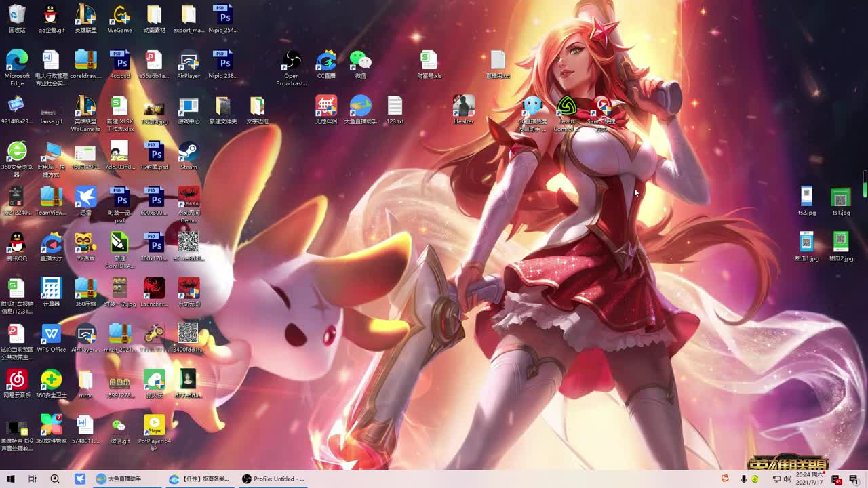Image resolution: width=868 pixels, height=488 pixels.
Task: Open 大鱼直播助手 desktop shortcut
Action: (x=360, y=106)
